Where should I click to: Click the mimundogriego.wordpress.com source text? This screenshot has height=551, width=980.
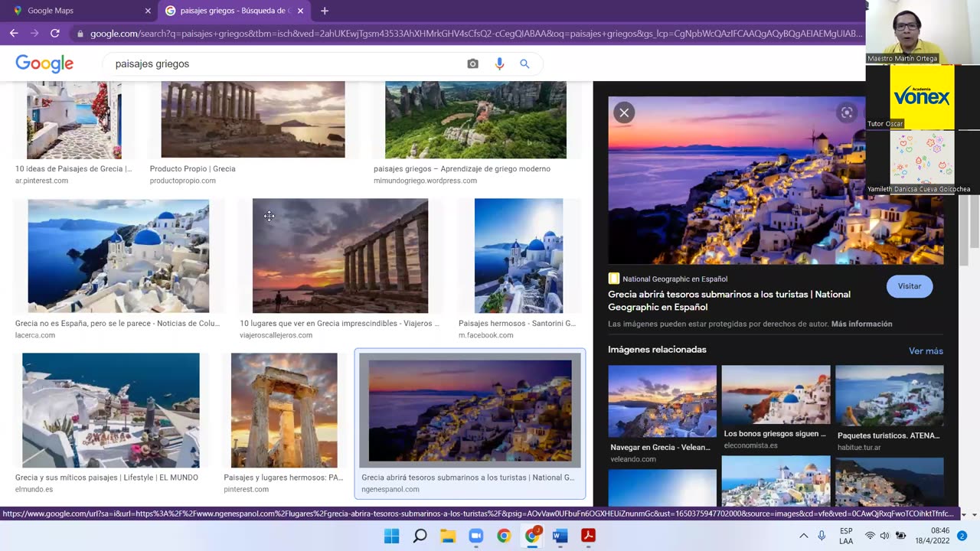coord(425,181)
